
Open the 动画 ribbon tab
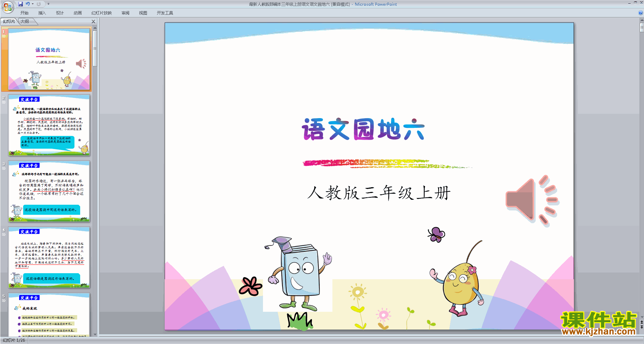tap(78, 13)
